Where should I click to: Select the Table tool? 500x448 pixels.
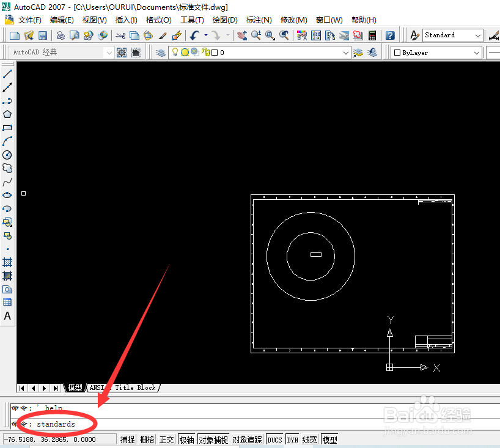pyautogui.click(x=7, y=303)
